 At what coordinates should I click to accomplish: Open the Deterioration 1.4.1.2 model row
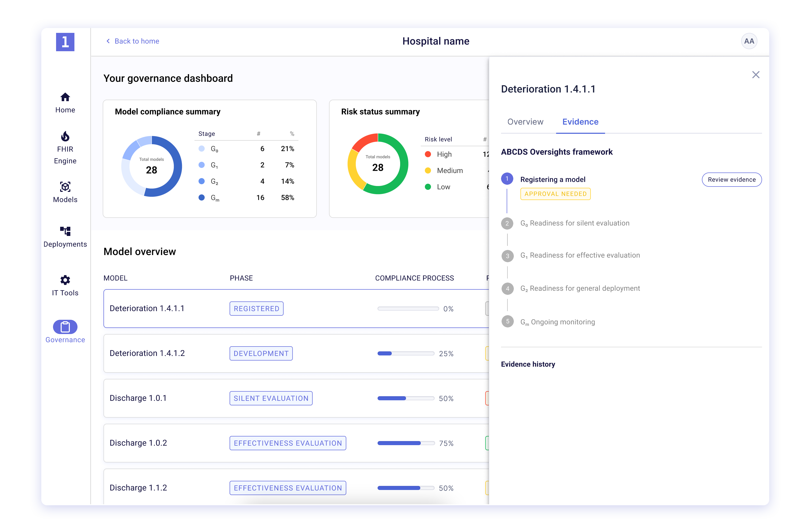pyautogui.click(x=147, y=353)
